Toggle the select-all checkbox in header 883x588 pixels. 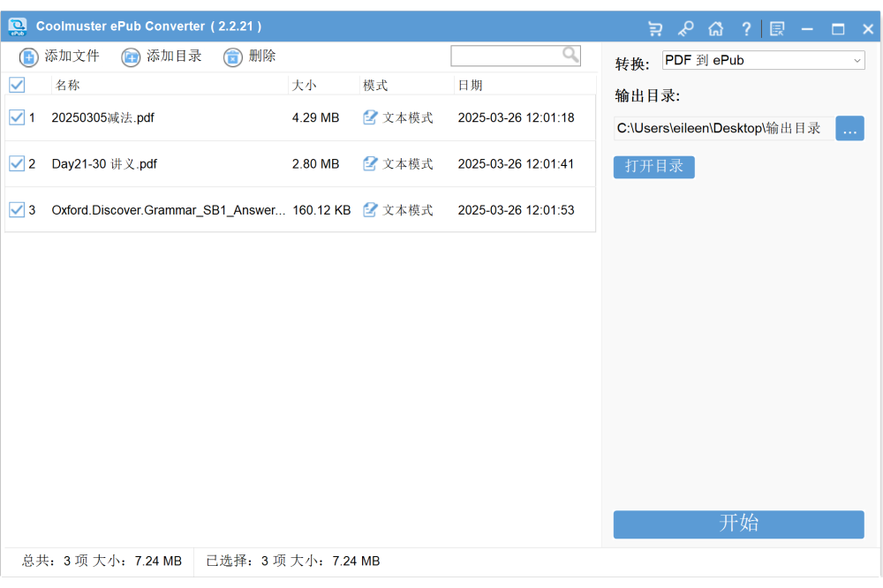coord(17,86)
